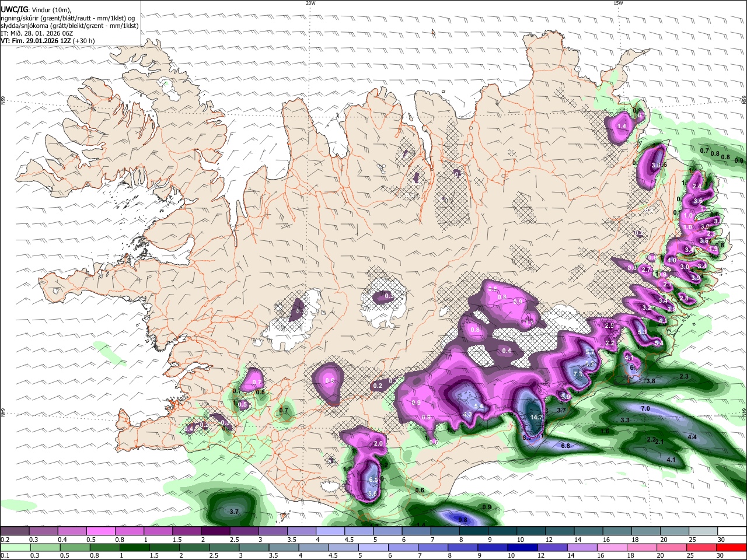Click pale pink rain swatch between 16 and 18
Image resolution: width=747 pixels, height=560 pixels.
[x=612, y=547]
